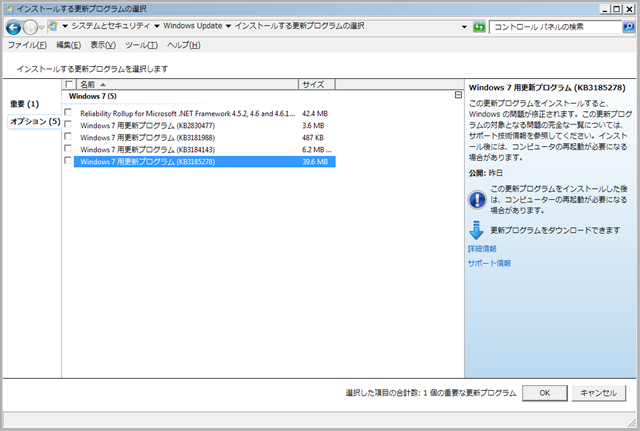
Task: Toggle the select-all checkbox in header
Action: pos(69,84)
